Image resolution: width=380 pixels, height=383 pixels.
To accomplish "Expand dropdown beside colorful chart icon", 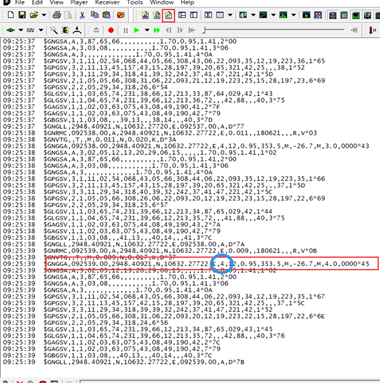I will point(253,15).
